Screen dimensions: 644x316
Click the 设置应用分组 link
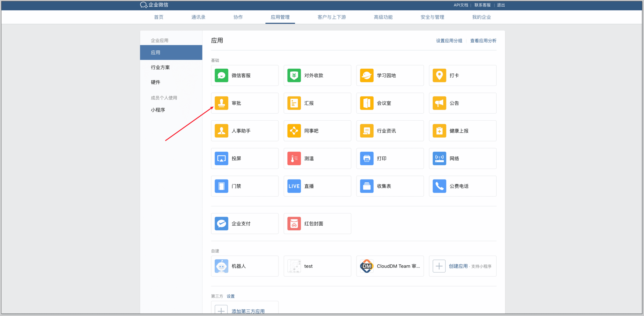click(449, 41)
